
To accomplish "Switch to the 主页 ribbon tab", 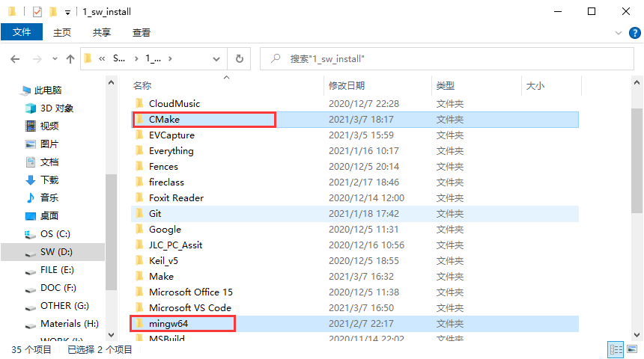I will 62,32.
